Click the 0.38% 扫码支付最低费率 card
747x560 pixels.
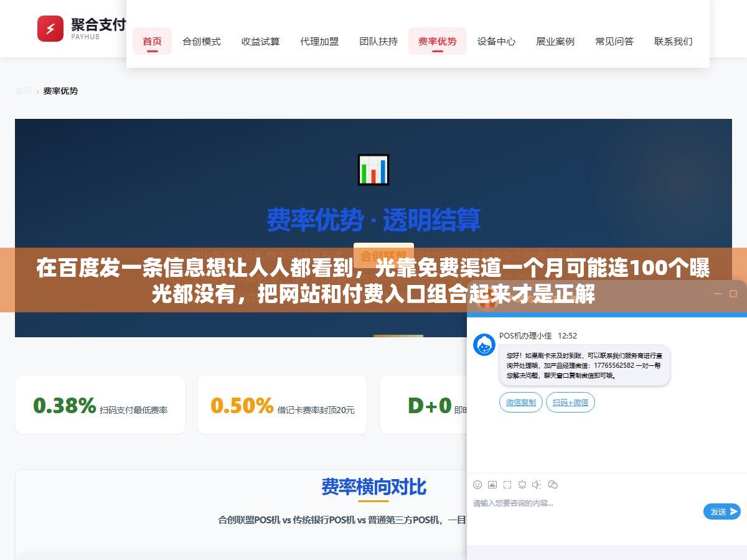[100, 404]
